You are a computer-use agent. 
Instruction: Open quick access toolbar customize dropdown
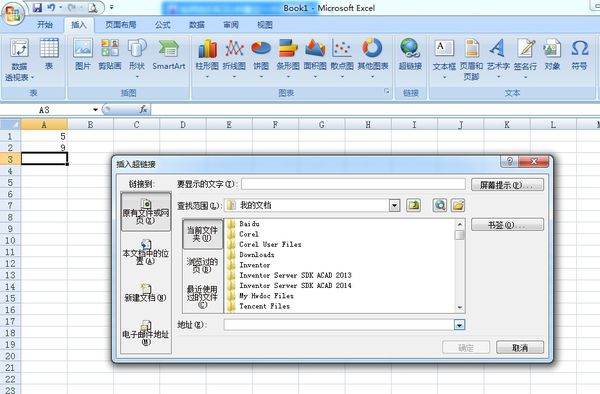111,7
